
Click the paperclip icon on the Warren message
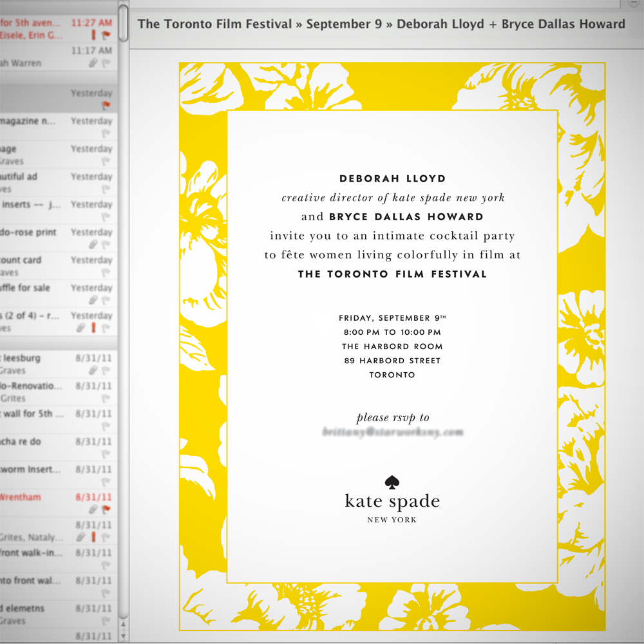click(x=93, y=63)
